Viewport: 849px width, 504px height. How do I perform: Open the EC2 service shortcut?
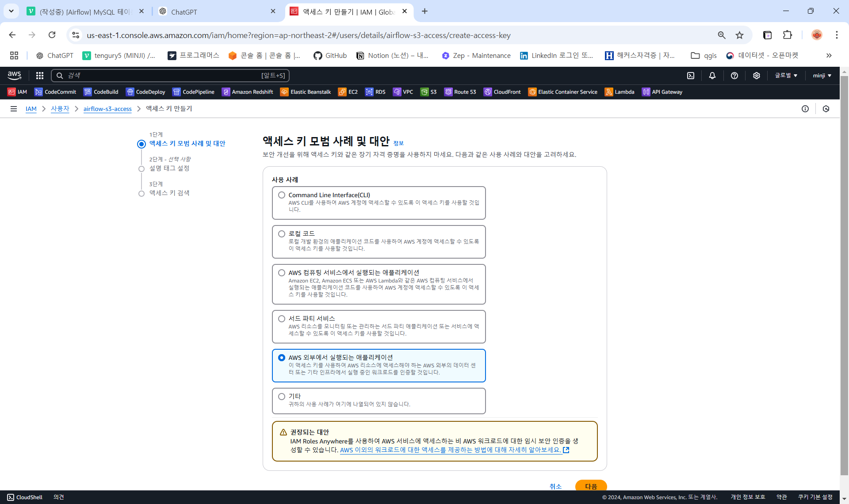[348, 92]
